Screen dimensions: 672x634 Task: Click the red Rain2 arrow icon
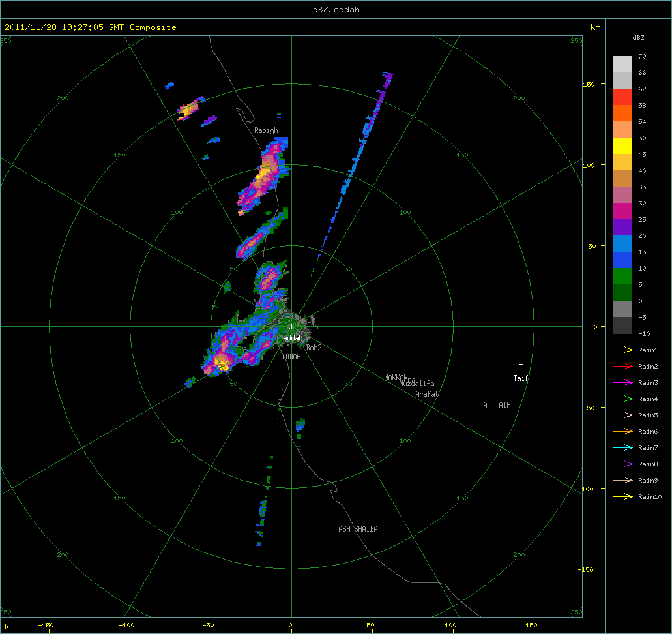click(x=622, y=367)
